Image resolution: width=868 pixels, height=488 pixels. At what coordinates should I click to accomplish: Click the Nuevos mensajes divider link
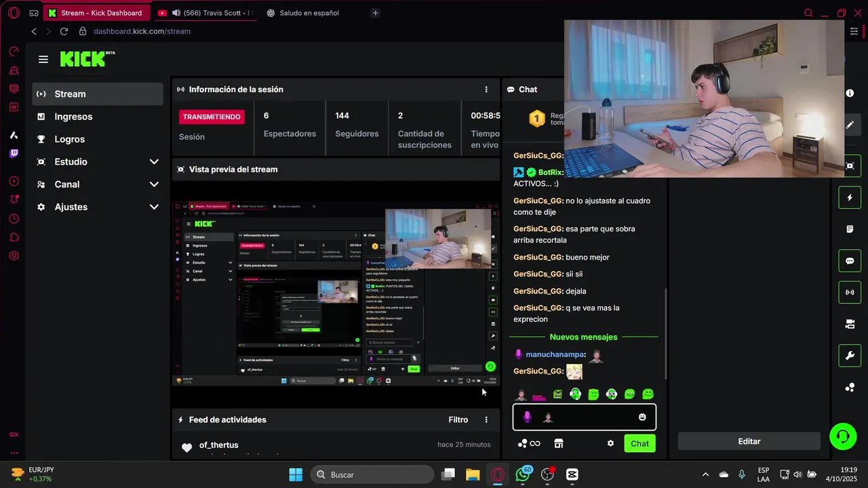(583, 337)
